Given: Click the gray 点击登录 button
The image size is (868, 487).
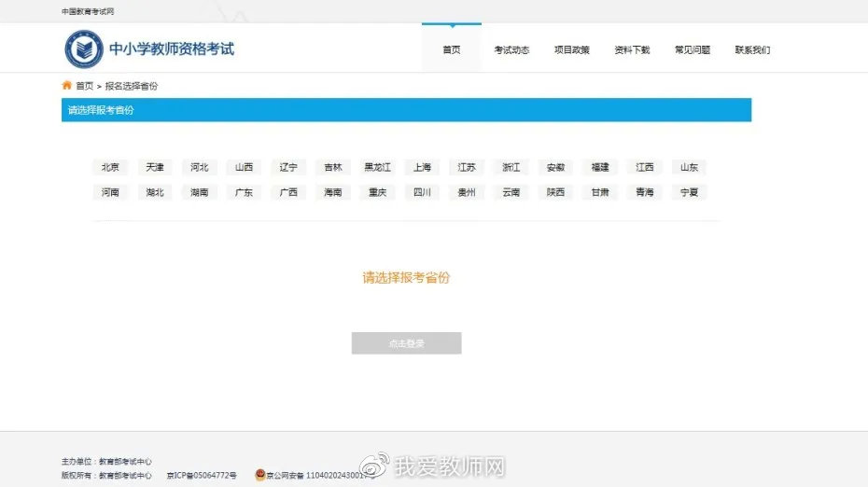Looking at the screenshot, I should tap(406, 343).
